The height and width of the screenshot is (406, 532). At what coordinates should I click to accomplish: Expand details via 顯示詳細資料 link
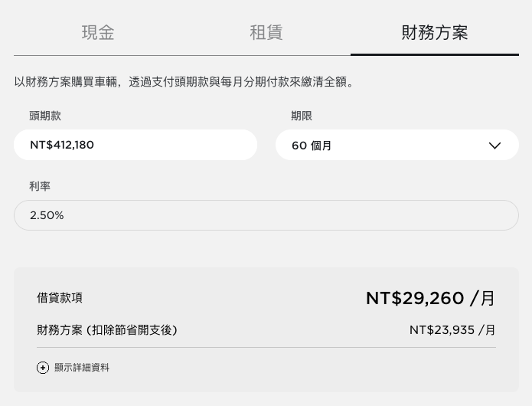click(82, 368)
